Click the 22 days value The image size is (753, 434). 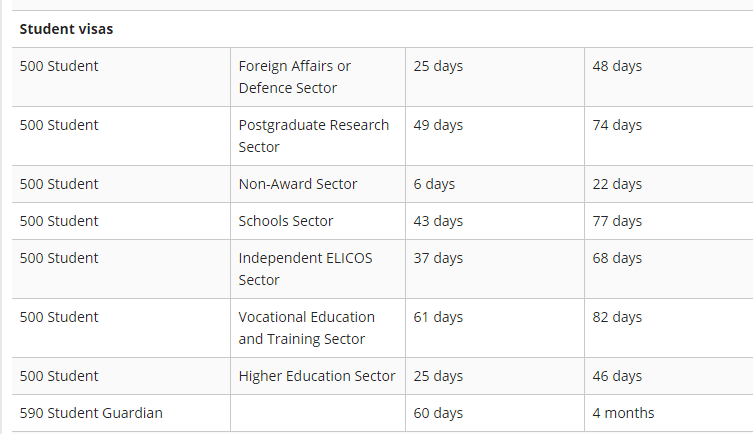pyautogui.click(x=617, y=184)
